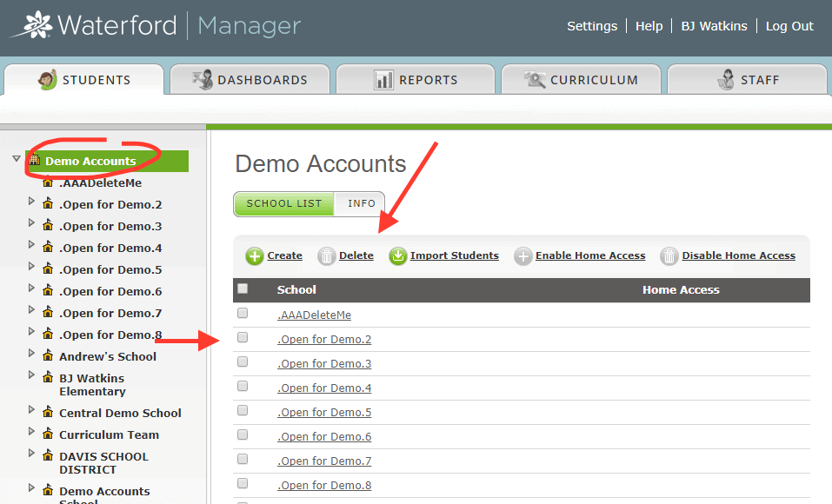Click the trash can icon beside Delete
Image resolution: width=832 pixels, height=504 pixels.
(326, 256)
